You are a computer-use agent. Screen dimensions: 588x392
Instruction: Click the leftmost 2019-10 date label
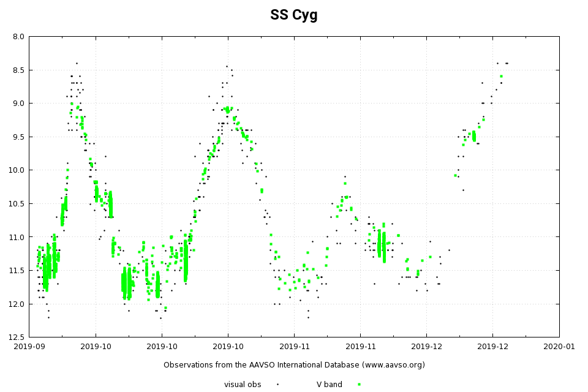[x=96, y=346]
